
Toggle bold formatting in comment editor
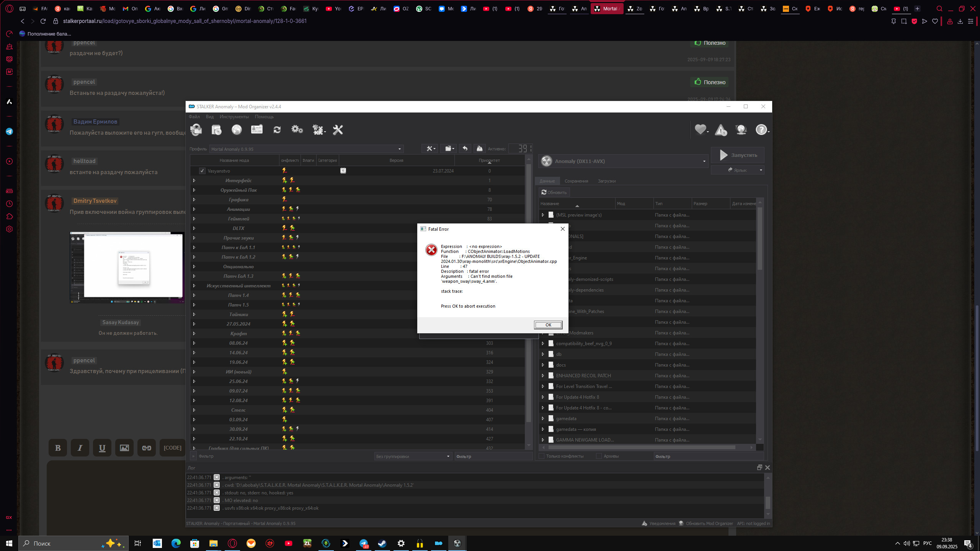point(58,448)
